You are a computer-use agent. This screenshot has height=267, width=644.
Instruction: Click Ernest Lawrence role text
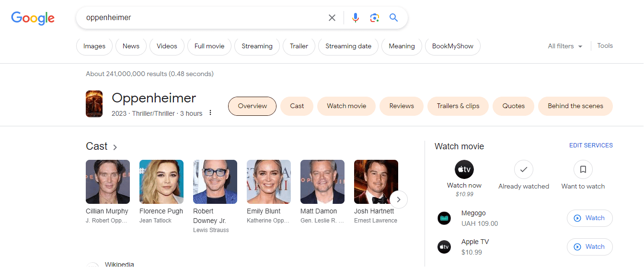click(x=376, y=221)
